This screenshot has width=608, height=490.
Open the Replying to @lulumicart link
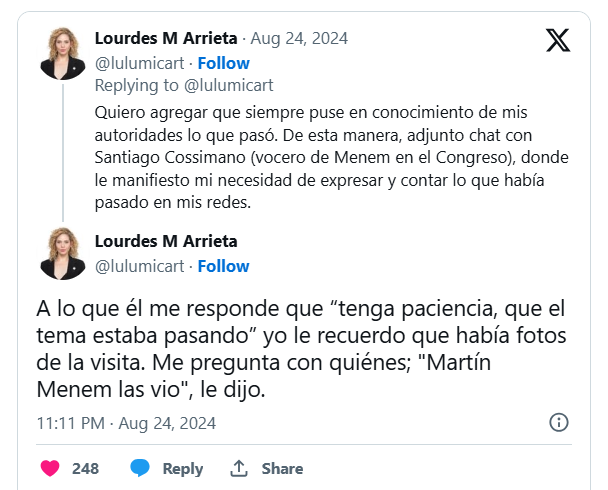[184, 85]
